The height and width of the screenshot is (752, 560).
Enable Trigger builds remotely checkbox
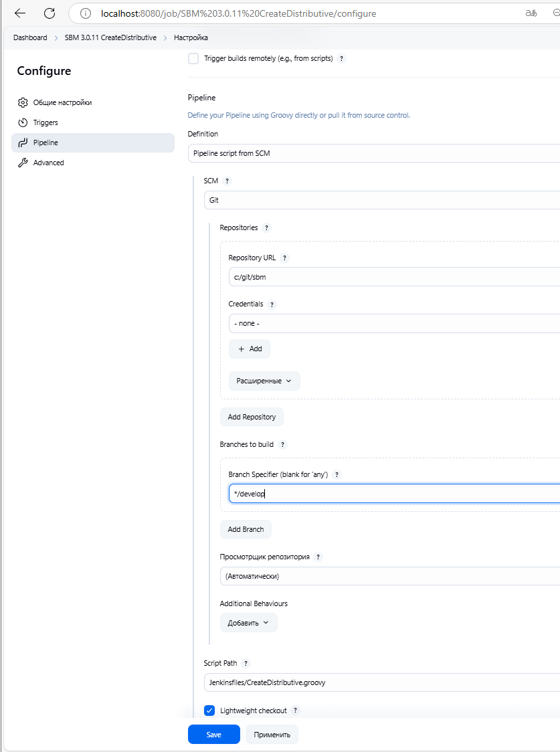pos(193,59)
